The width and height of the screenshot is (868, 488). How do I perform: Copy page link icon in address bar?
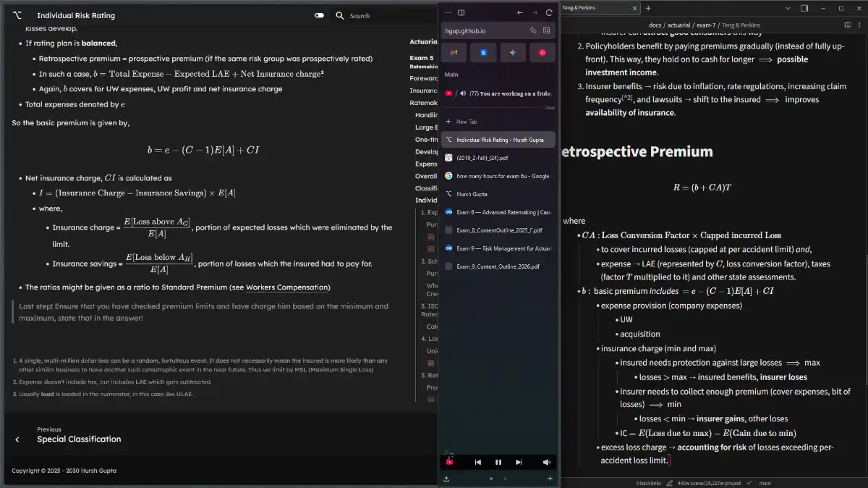pyautogui.click(x=533, y=31)
